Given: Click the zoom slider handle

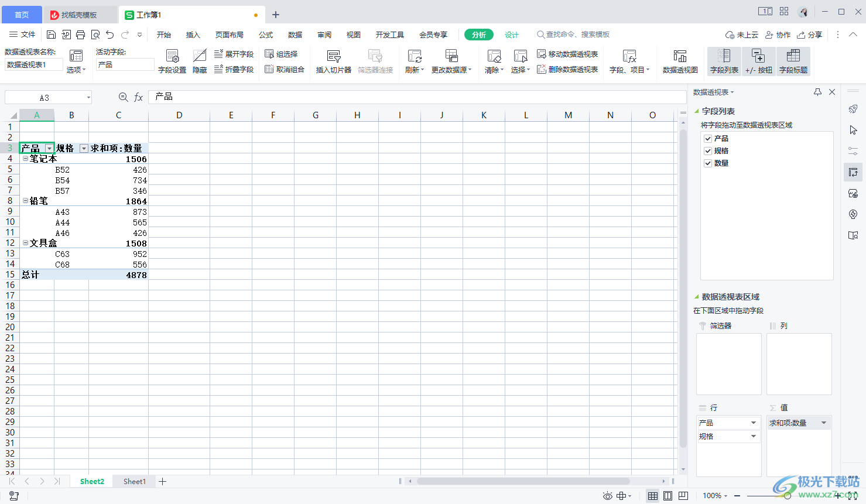Looking at the screenshot, I should [x=788, y=496].
